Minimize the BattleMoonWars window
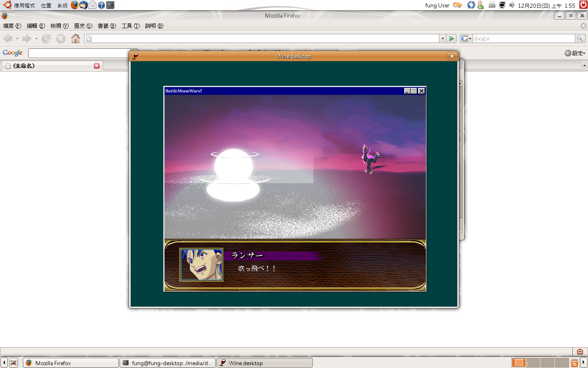 click(x=407, y=91)
